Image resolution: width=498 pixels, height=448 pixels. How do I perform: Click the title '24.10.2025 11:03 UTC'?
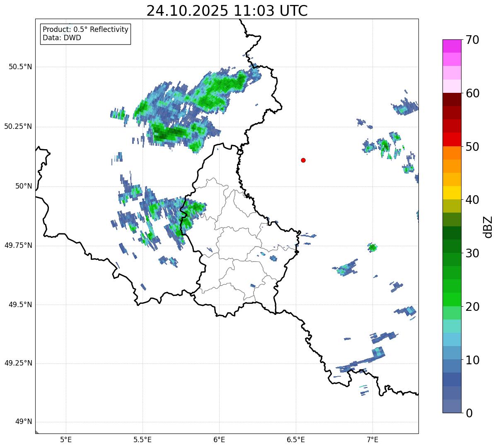point(227,10)
